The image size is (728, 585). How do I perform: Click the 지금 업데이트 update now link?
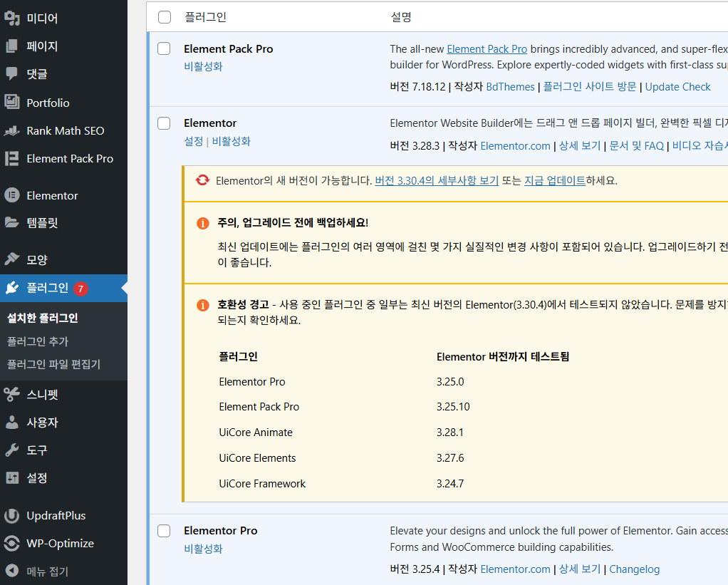555,180
